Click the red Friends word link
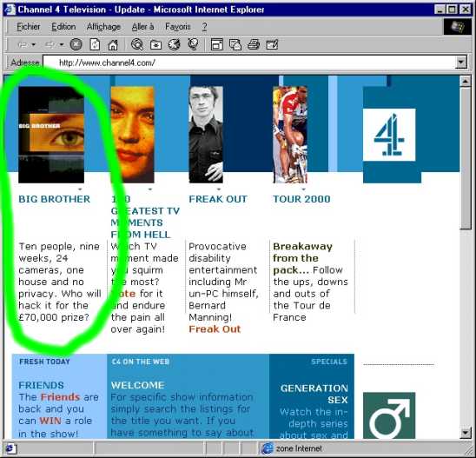 [x=60, y=397]
